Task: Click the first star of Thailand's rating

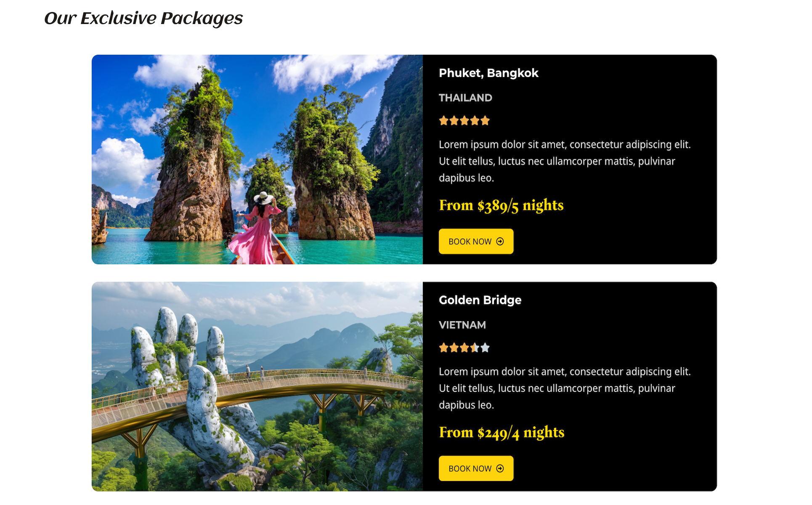Action: point(443,121)
